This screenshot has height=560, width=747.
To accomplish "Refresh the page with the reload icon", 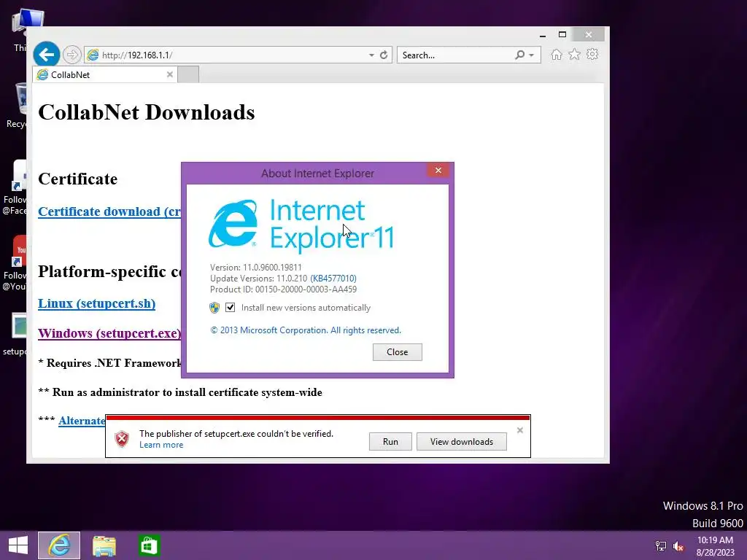I will tap(384, 55).
